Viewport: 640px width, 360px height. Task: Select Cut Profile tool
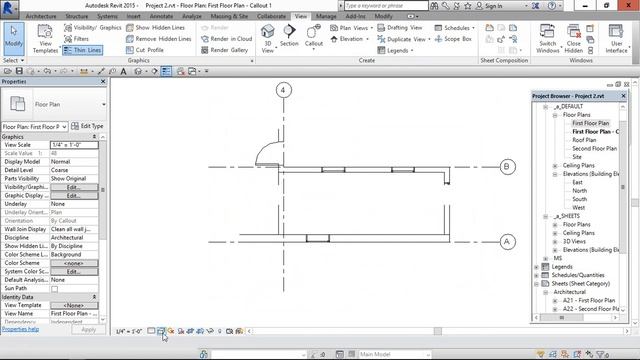click(145, 50)
